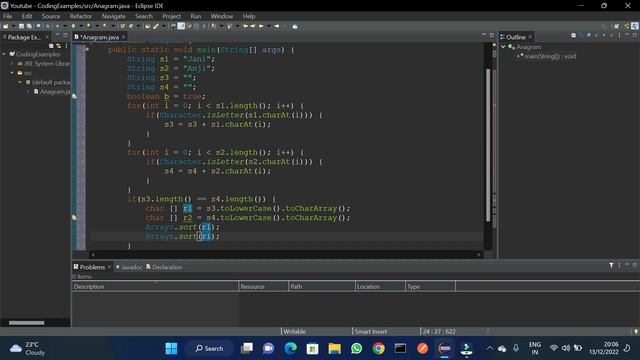Viewport: 640px width, 360px height.
Task: Collapse the CodingExamples project node
Action: [x=4, y=54]
